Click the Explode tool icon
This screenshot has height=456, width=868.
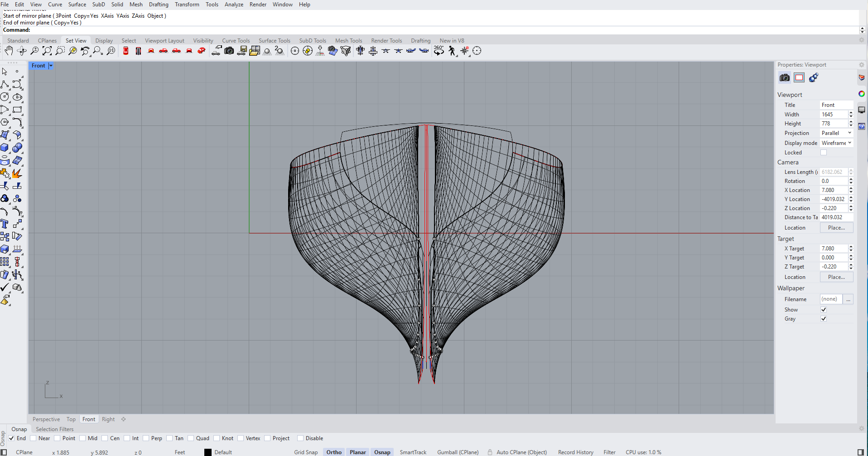pyautogui.click(x=17, y=173)
